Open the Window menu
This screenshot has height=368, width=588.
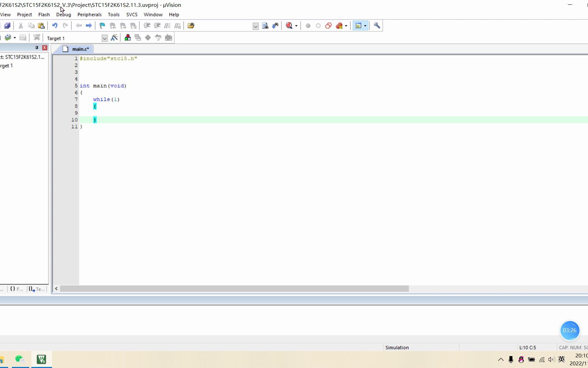click(x=153, y=15)
